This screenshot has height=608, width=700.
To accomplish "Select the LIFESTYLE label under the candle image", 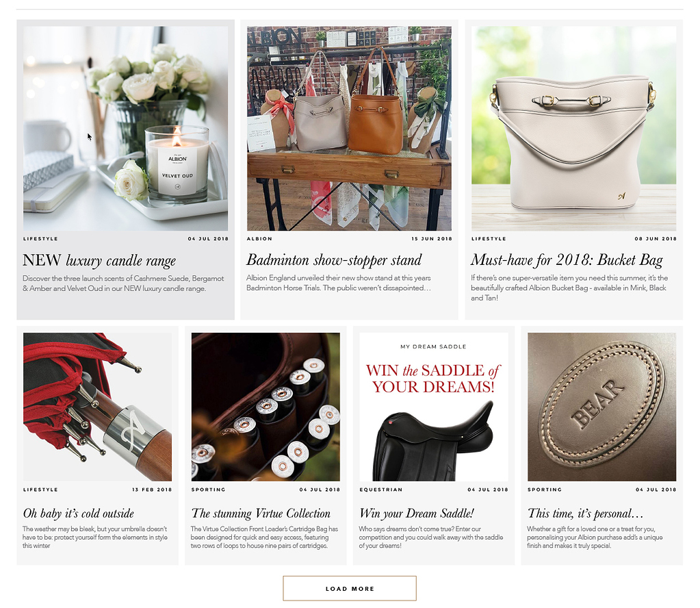I will click(x=40, y=238).
